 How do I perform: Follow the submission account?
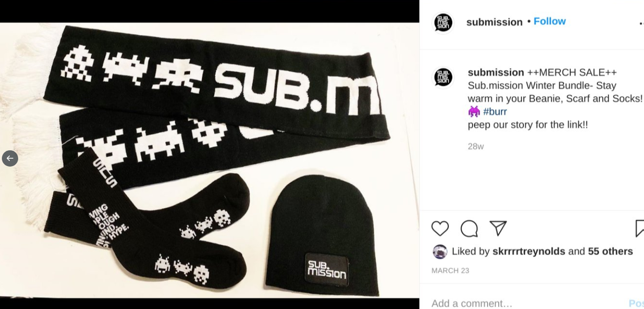pyautogui.click(x=549, y=21)
